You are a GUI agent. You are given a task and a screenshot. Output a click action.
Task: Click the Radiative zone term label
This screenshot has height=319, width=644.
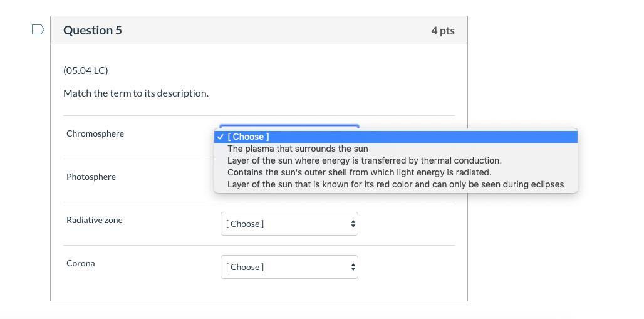95,220
